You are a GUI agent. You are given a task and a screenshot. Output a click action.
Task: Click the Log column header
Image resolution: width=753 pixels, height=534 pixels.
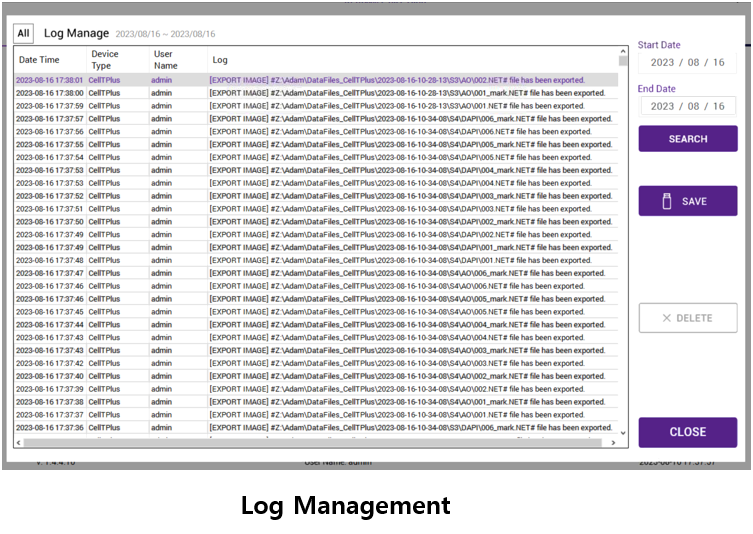pos(220,60)
